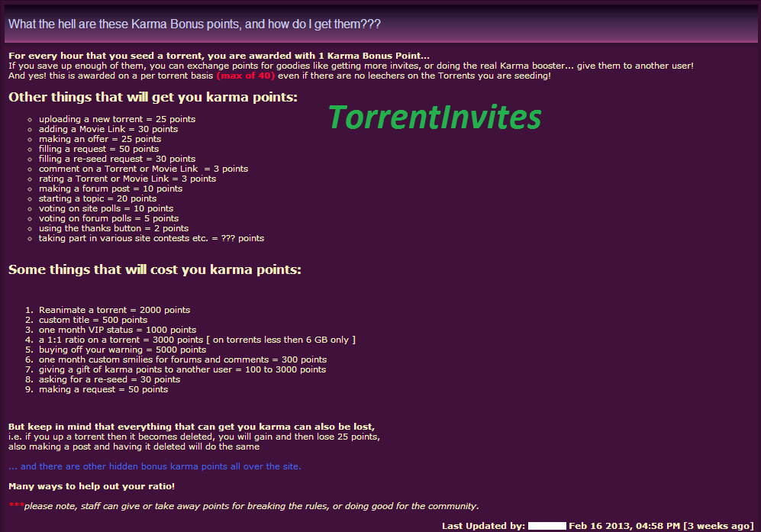Click the Karma Bonus points FAQ heading
761x532 pixels.
pos(194,24)
